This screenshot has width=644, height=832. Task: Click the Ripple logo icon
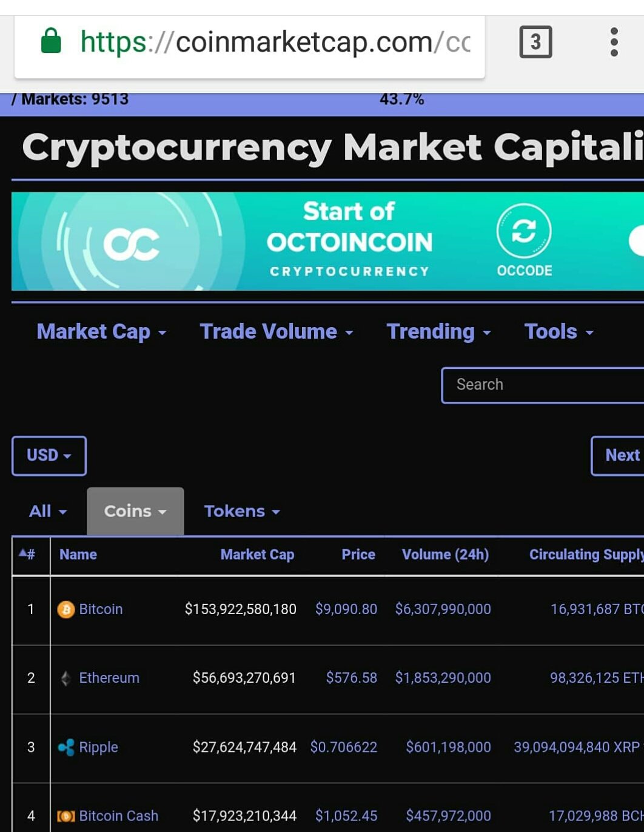click(x=65, y=747)
